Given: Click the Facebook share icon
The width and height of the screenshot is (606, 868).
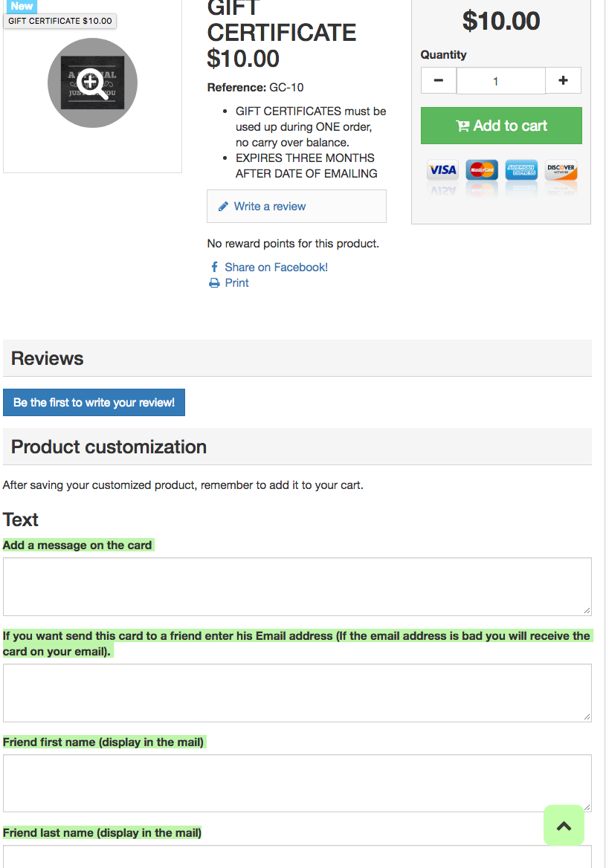Looking at the screenshot, I should point(214,267).
